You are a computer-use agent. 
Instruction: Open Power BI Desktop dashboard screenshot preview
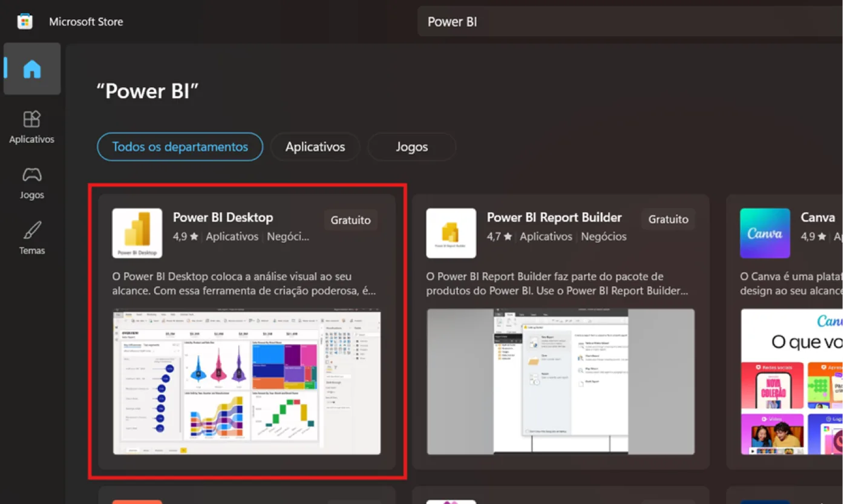click(247, 382)
